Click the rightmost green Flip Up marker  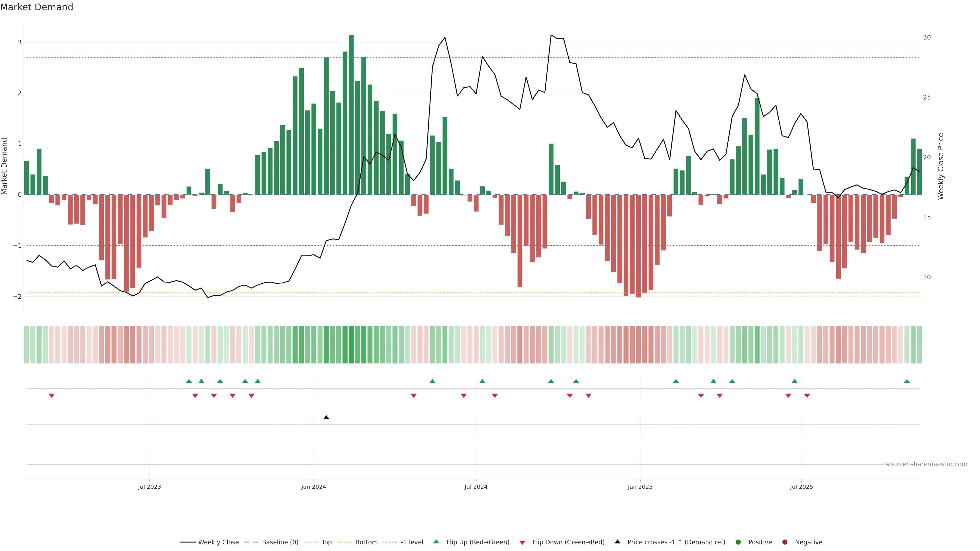click(x=907, y=381)
